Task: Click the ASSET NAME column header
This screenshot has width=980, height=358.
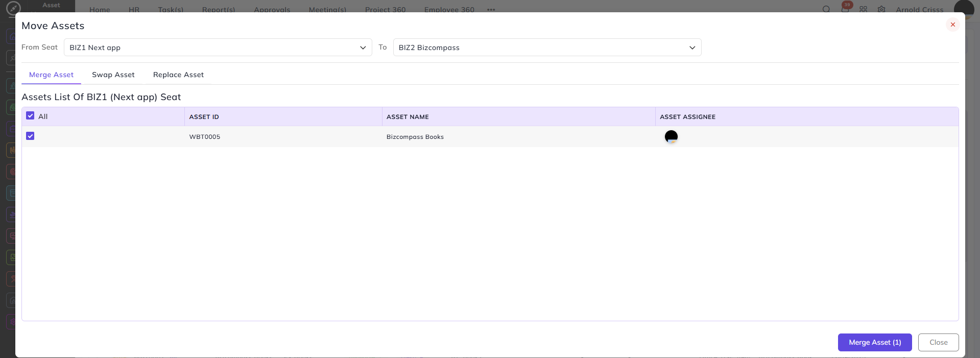Action: [408, 117]
